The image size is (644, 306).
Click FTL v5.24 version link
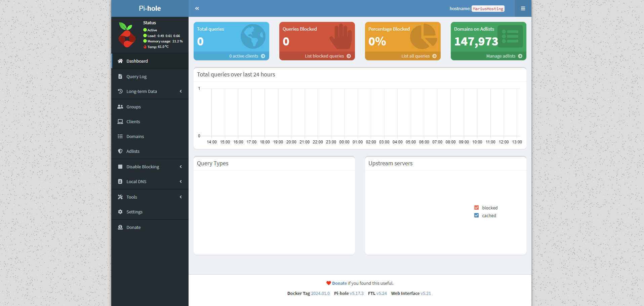381,294
